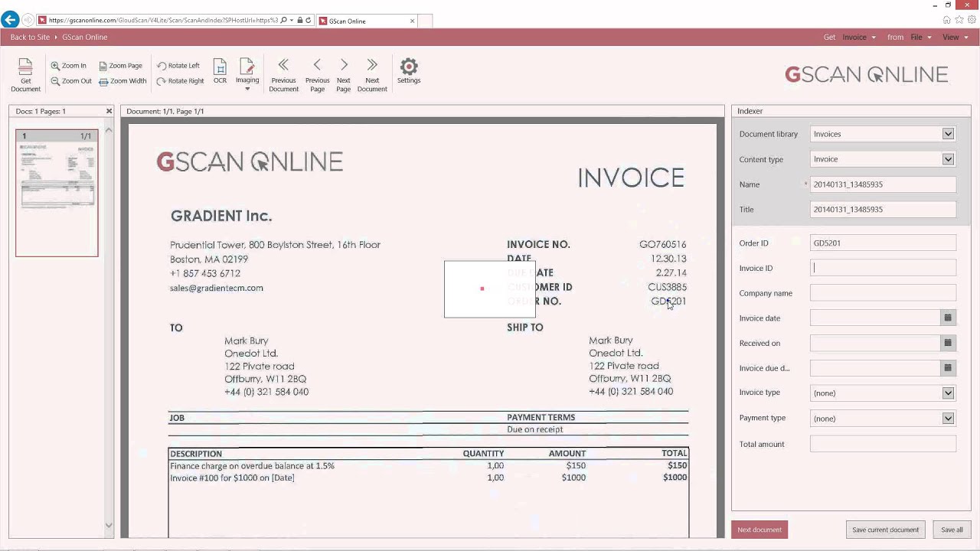Run OCR on the document
980x551 pixels.
[220, 71]
